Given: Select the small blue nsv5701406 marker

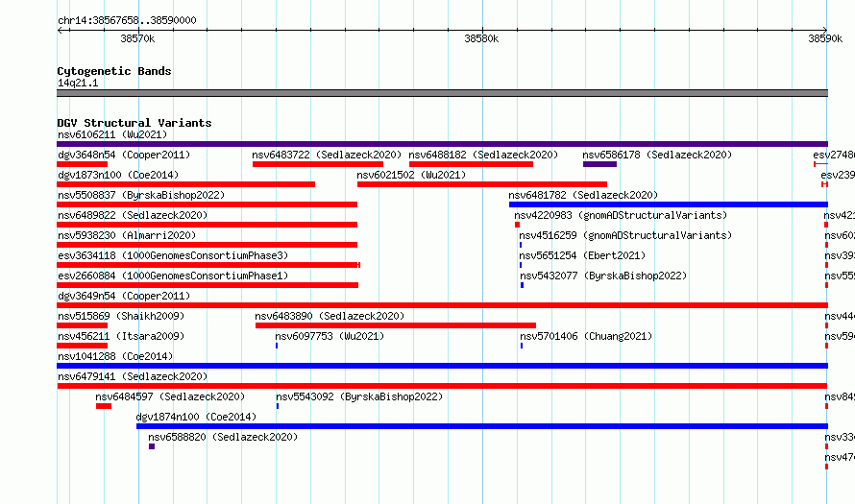Looking at the screenshot, I should pos(522,346).
